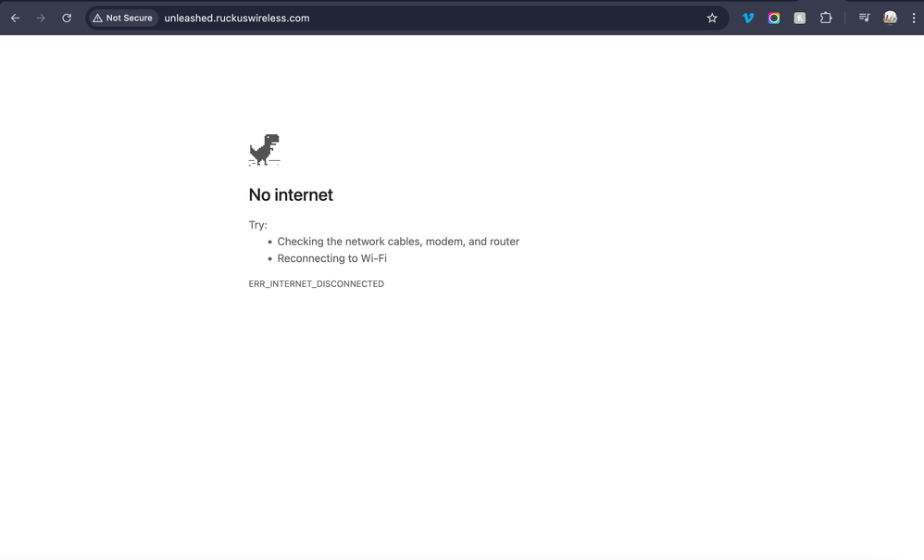Click the pixel dinosaur image

[264, 150]
